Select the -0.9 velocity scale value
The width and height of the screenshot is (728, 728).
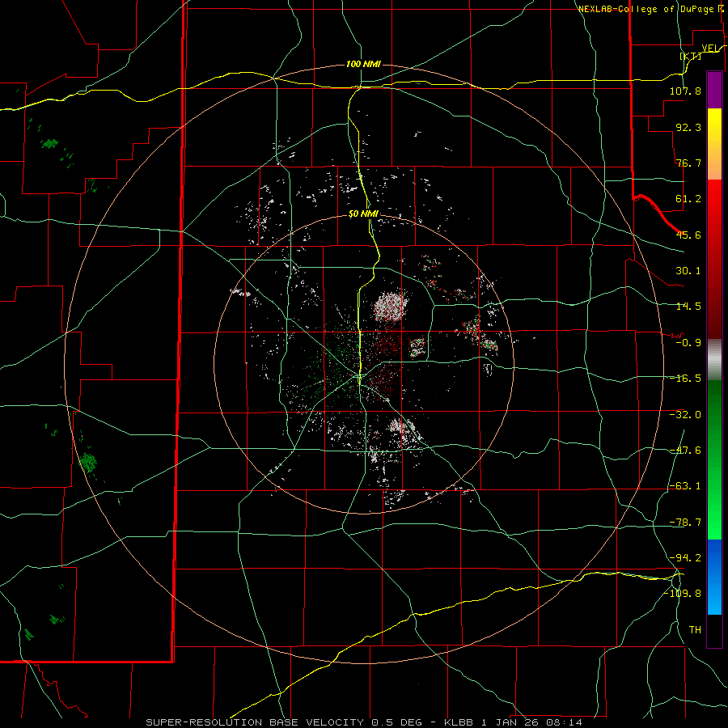[x=688, y=343]
